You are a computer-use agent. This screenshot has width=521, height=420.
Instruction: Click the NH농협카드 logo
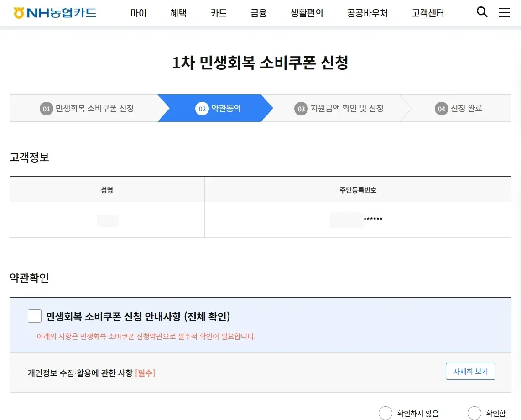(x=54, y=12)
